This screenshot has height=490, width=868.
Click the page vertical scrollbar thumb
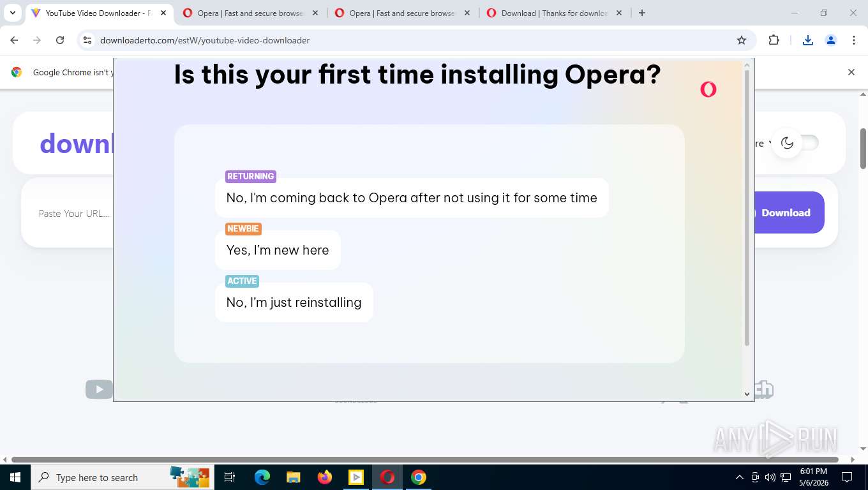pyautogui.click(x=864, y=148)
